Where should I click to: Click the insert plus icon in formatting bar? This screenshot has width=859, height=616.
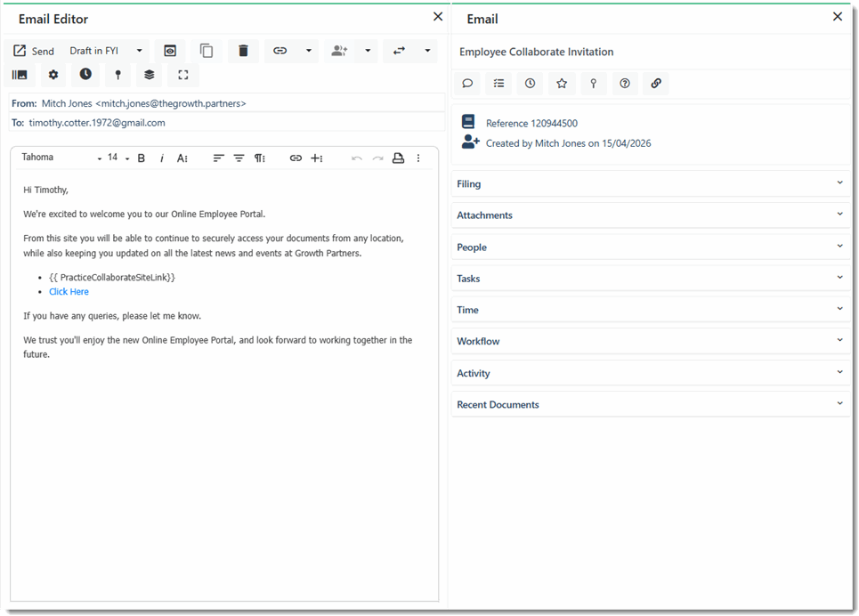[317, 158]
